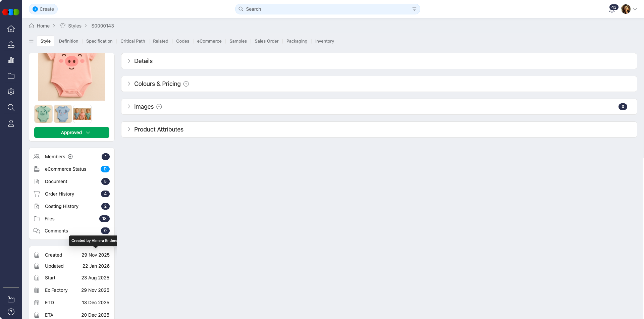This screenshot has height=319, width=644.
Task: Open the settings gear icon
Action: (x=11, y=92)
